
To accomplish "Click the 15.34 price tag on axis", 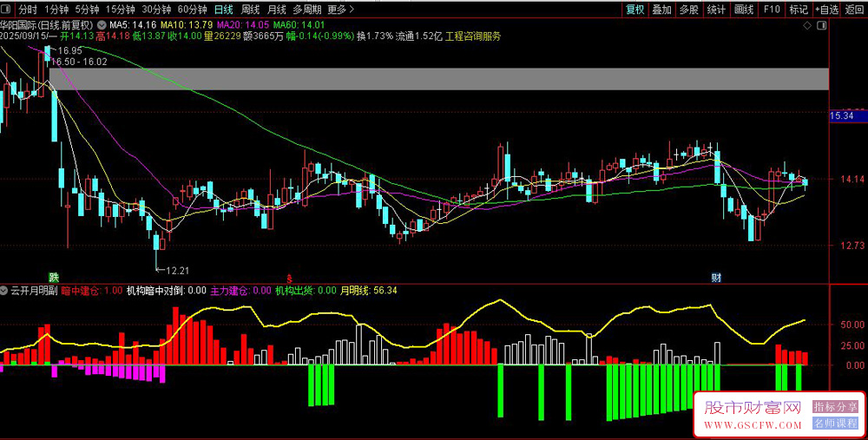I will tap(848, 116).
